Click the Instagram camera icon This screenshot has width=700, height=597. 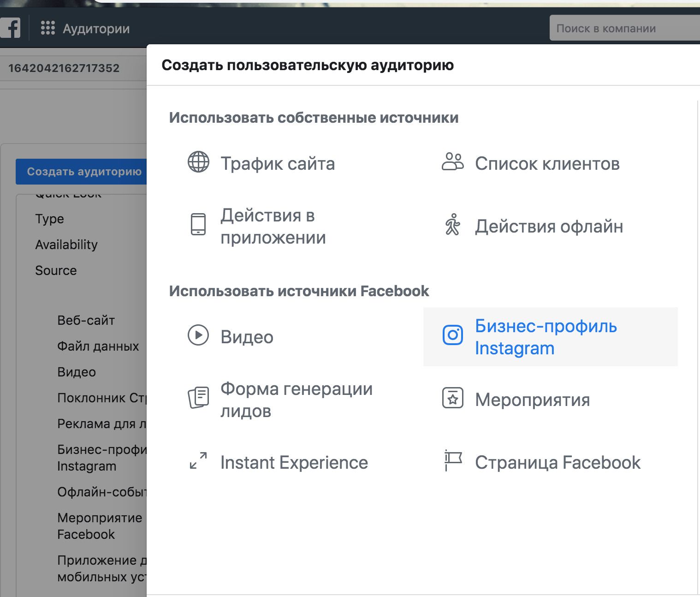click(x=453, y=335)
